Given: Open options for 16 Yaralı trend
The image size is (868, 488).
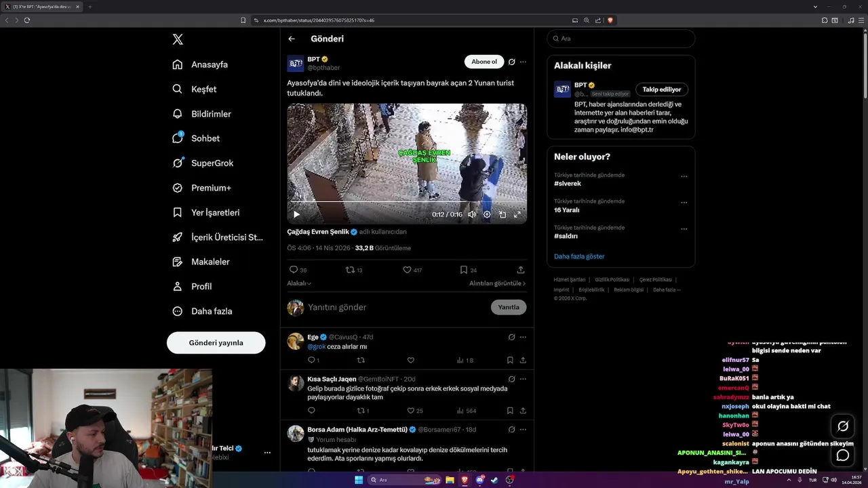Looking at the screenshot, I should point(684,202).
